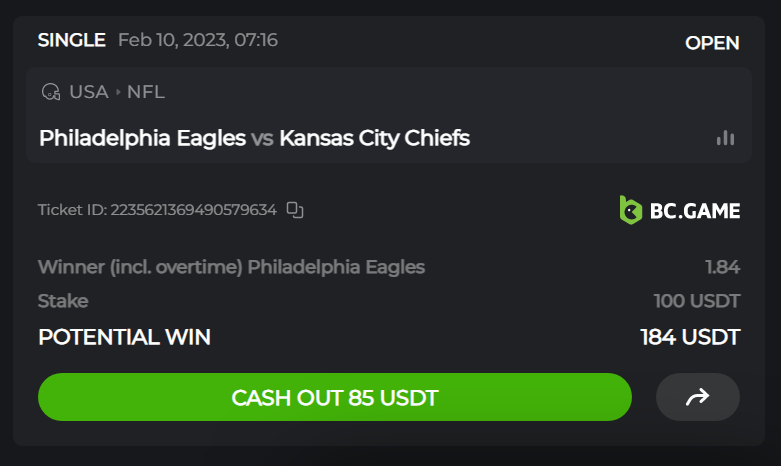Open the NFL league link
Viewport: 781px width, 466px height.
[146, 92]
